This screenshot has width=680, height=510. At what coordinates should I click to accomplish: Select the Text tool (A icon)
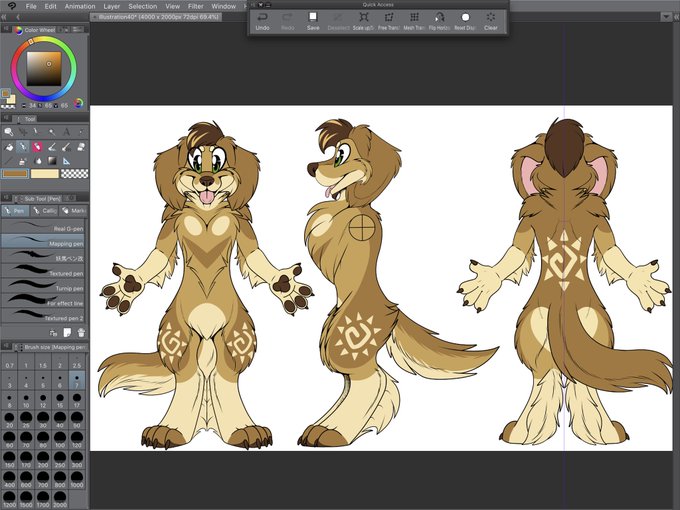pos(66,132)
